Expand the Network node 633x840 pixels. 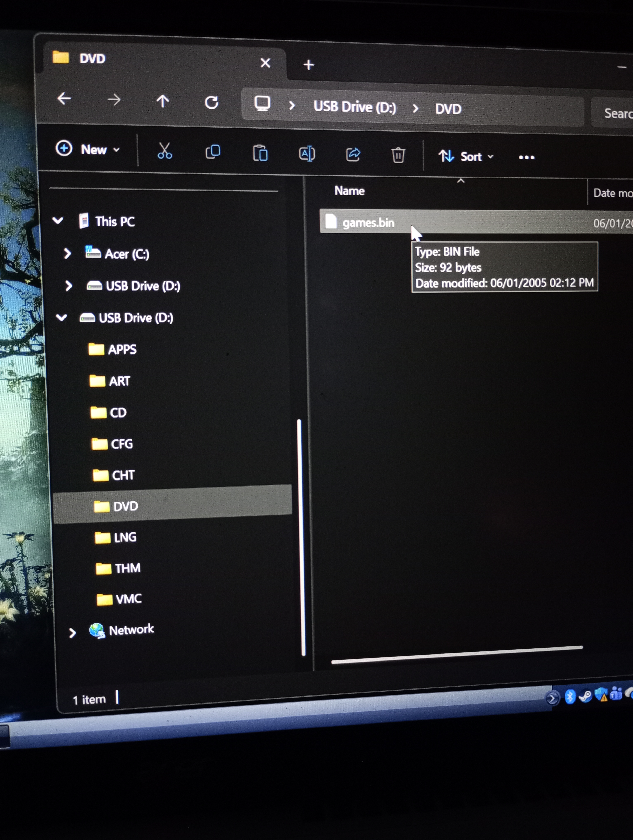[x=72, y=632]
